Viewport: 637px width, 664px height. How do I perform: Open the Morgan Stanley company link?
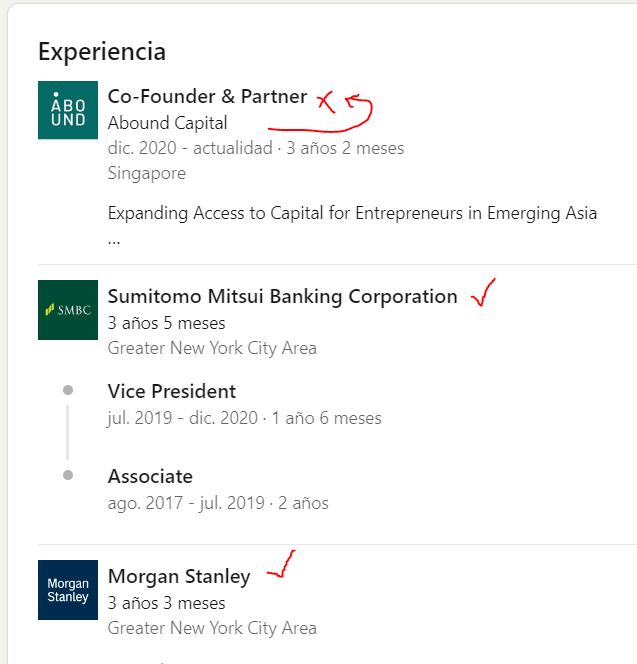(179, 577)
